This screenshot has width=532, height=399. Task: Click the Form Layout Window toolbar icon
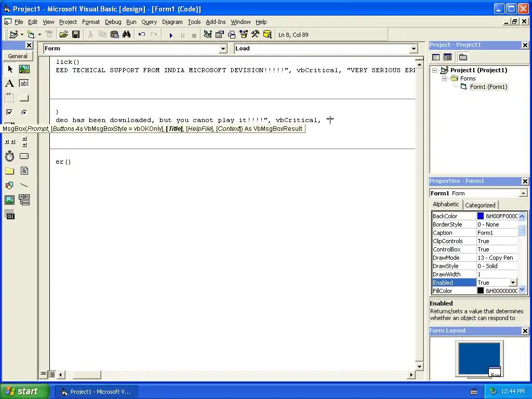[232, 35]
